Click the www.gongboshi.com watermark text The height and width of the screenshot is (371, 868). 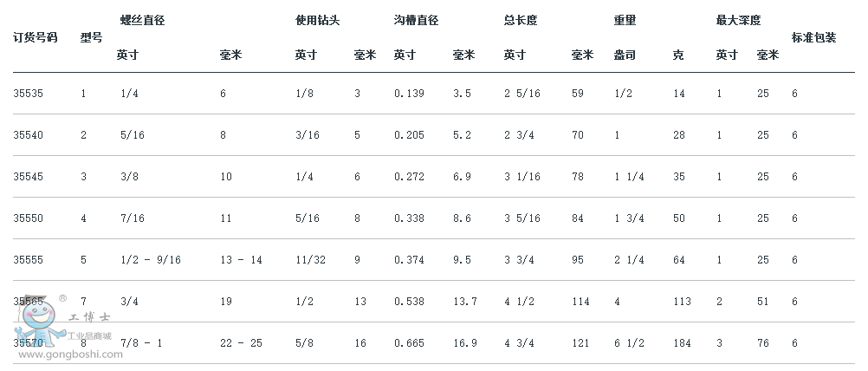tap(70, 355)
